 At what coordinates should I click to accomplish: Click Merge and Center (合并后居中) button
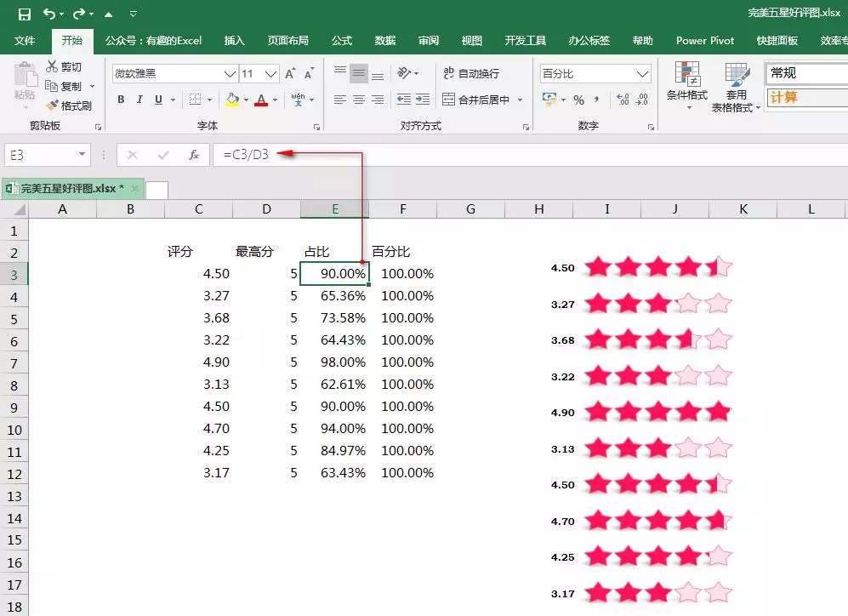[475, 100]
